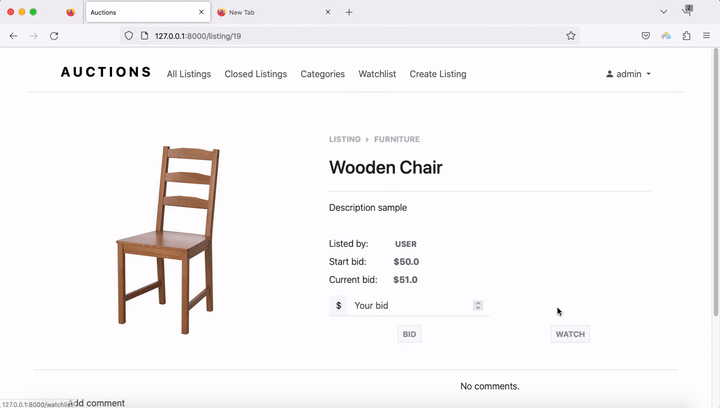Click the USER seller name
Viewport: 720px width, 408px height.
click(406, 244)
